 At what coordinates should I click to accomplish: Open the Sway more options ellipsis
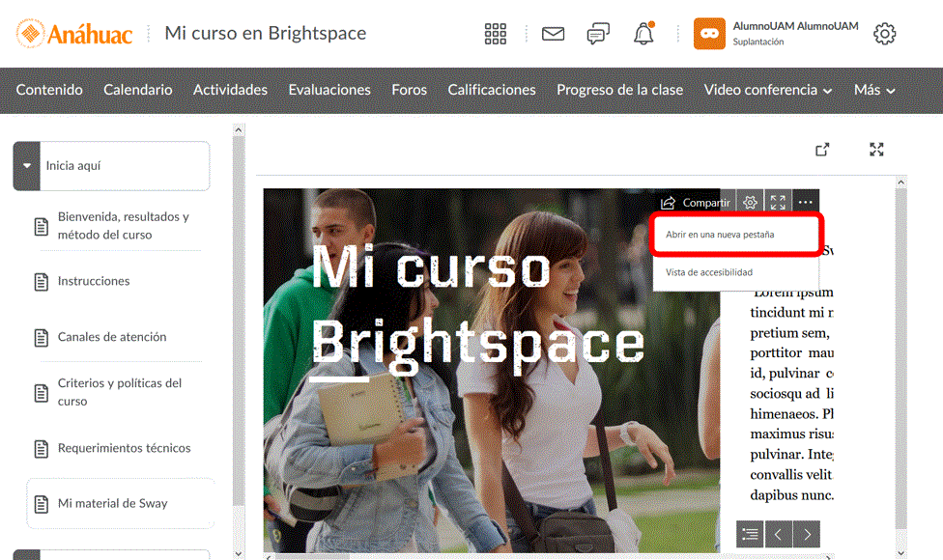click(805, 203)
